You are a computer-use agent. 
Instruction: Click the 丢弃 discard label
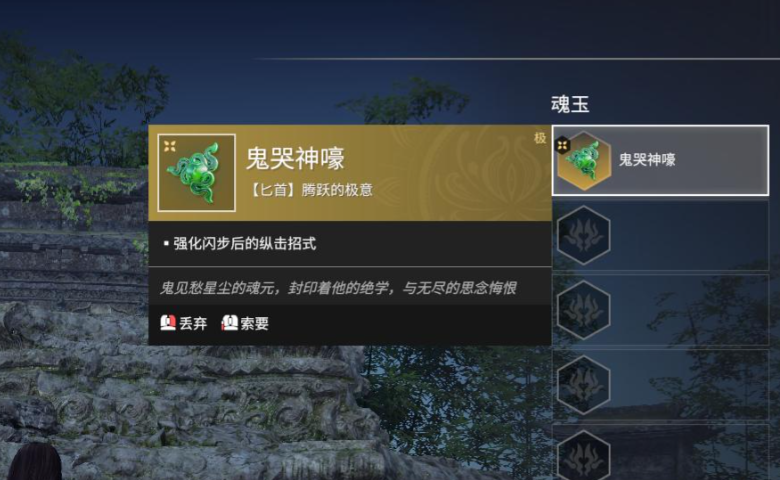click(x=193, y=323)
